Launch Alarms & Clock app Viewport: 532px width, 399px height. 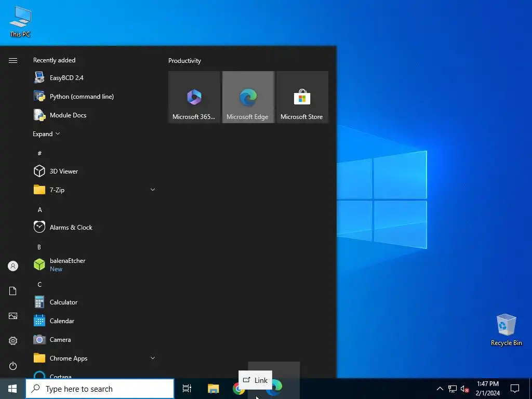pyautogui.click(x=95, y=227)
